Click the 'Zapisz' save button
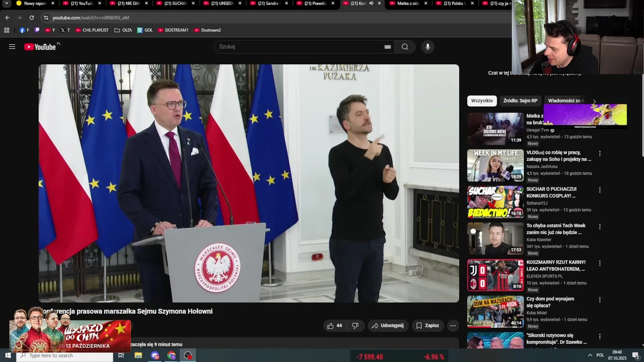 coord(428,326)
